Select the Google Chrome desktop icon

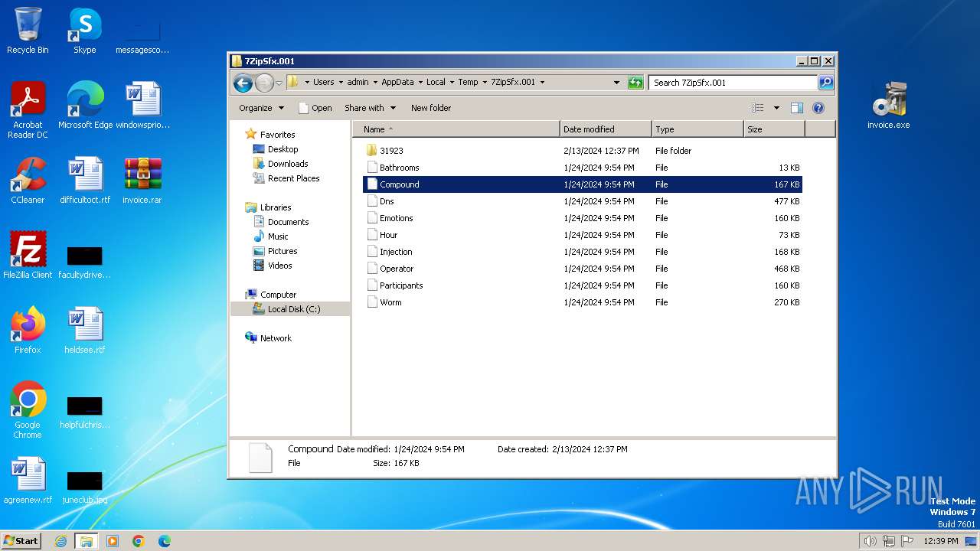[28, 409]
